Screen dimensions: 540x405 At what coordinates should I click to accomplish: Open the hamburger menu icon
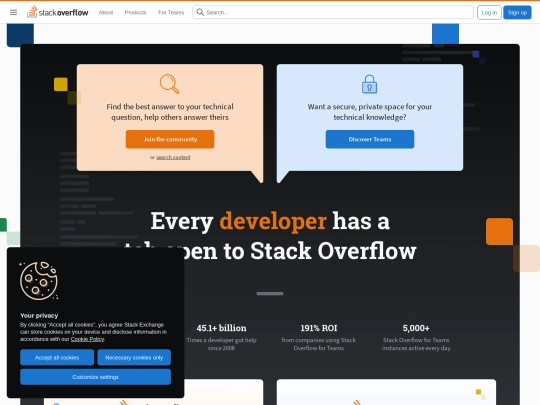click(13, 12)
